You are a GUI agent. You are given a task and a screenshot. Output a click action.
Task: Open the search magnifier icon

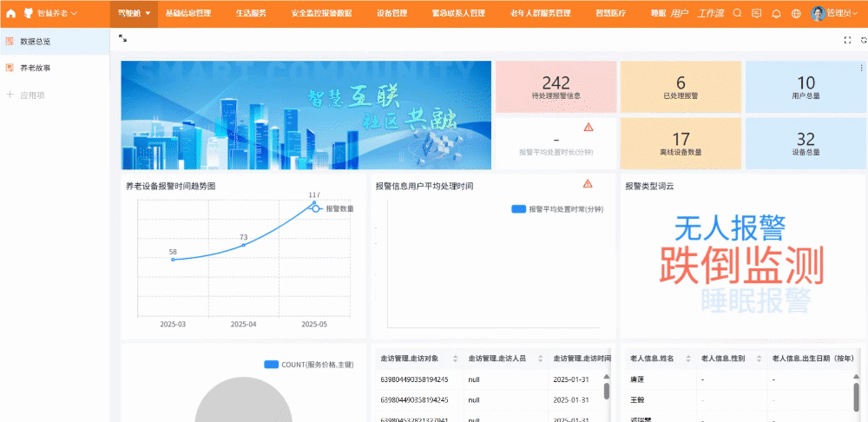pos(737,13)
